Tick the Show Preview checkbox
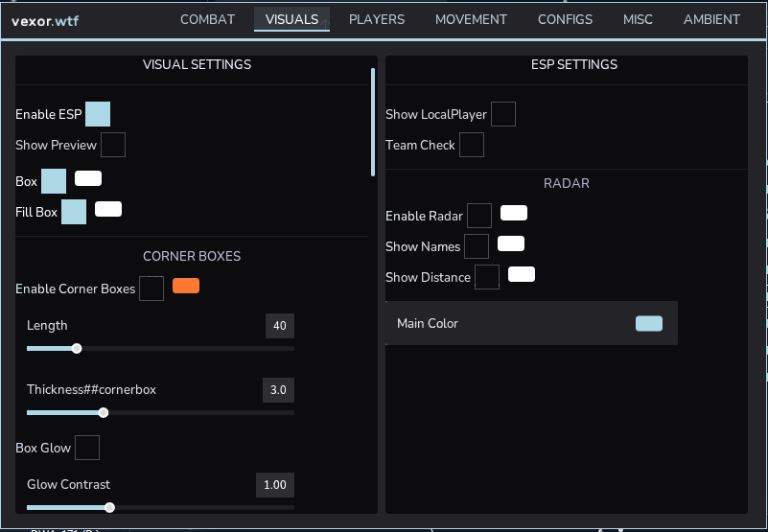768x532 pixels. pyautogui.click(x=113, y=145)
